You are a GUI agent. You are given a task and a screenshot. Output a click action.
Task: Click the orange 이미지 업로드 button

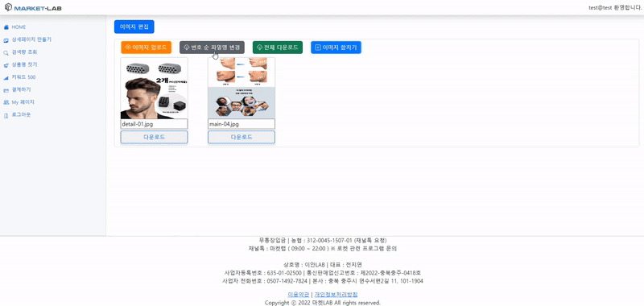[x=146, y=48]
